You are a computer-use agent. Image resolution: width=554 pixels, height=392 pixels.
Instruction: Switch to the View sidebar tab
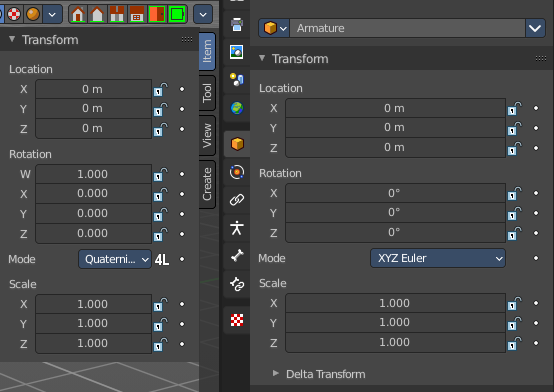tap(207, 135)
